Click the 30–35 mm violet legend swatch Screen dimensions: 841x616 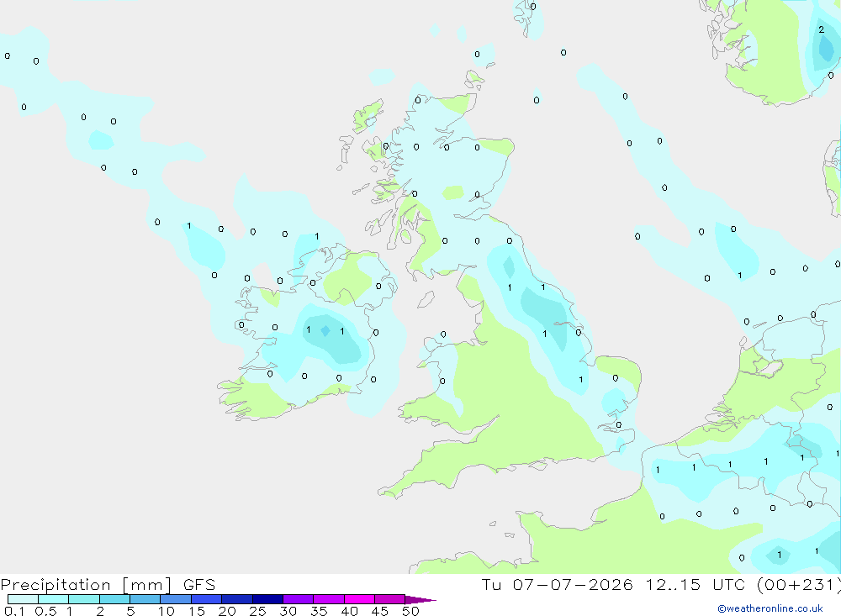click(x=299, y=599)
